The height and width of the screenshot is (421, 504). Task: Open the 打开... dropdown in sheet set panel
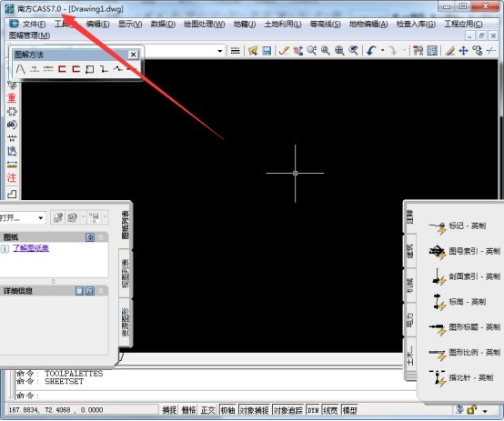[23, 218]
